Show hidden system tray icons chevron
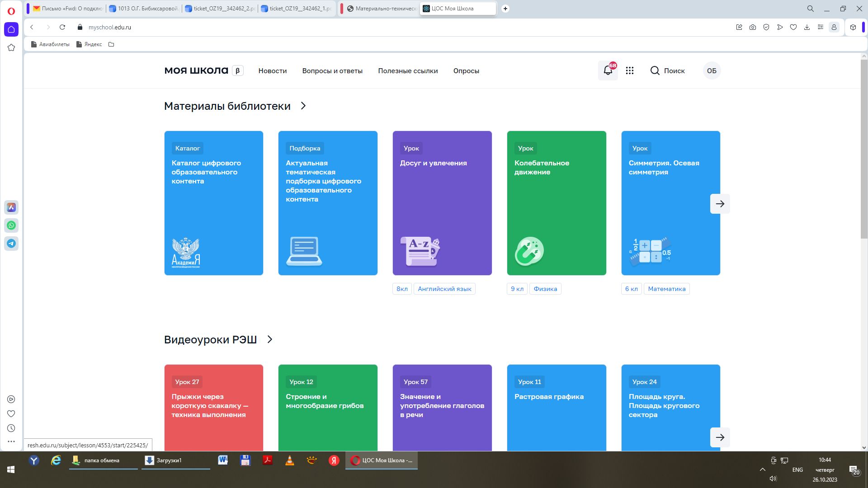This screenshot has width=868, height=488. 762,469
